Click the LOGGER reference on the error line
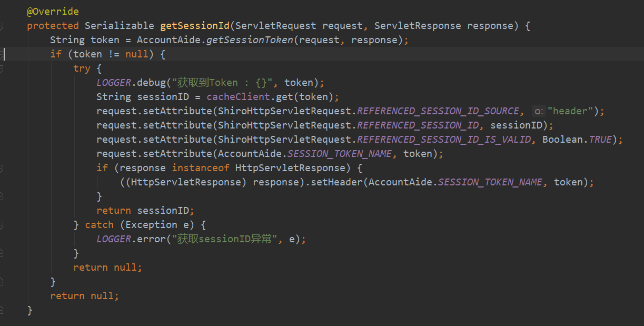Viewport: 644px width, 326px height. pyautogui.click(x=114, y=239)
